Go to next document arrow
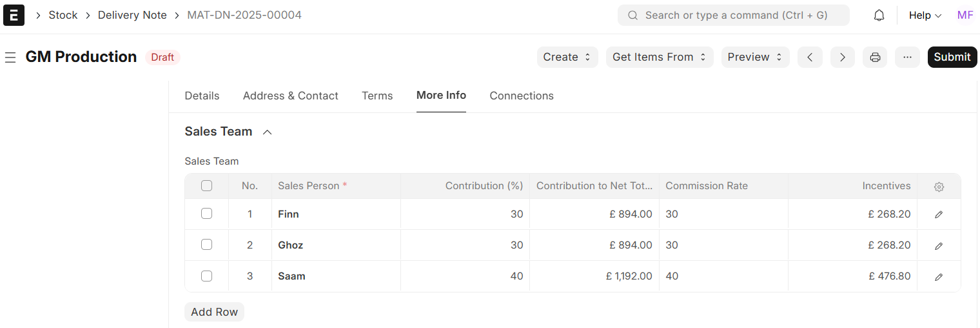Image resolution: width=980 pixels, height=328 pixels. (842, 57)
